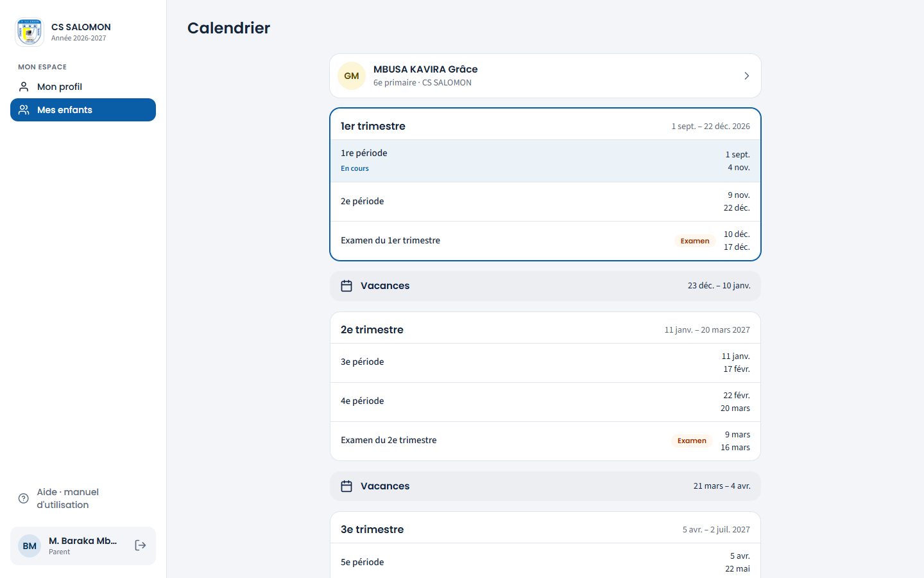Click the calendar icon of the 23 déc. Vacances
Image resolution: width=924 pixels, height=578 pixels.
(x=346, y=286)
